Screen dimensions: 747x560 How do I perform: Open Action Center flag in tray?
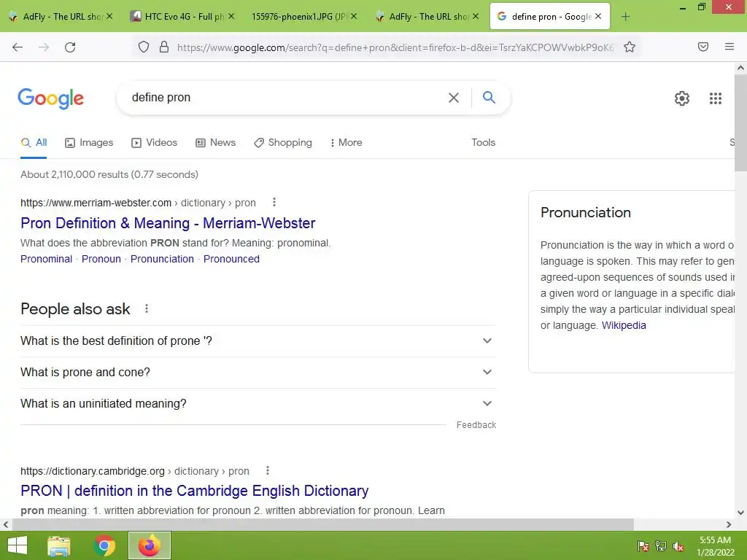(643, 546)
